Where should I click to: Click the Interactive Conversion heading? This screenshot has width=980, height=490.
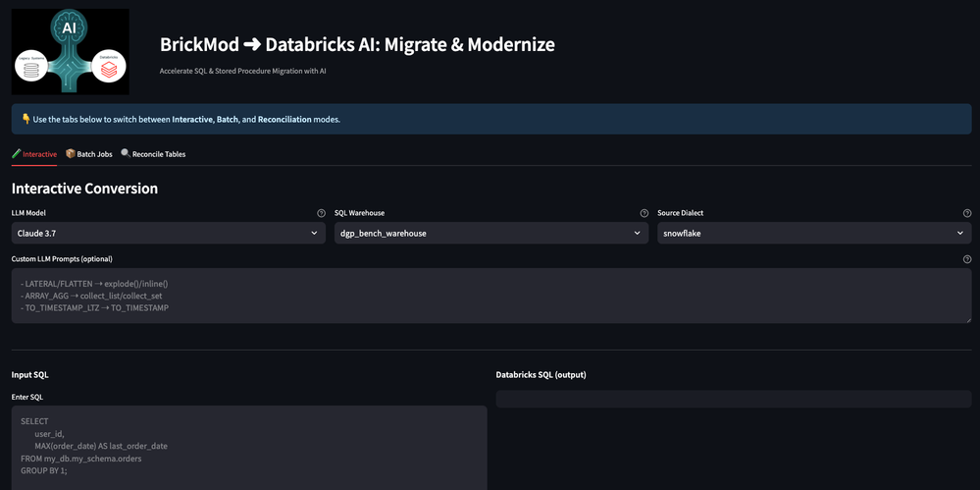(x=84, y=189)
